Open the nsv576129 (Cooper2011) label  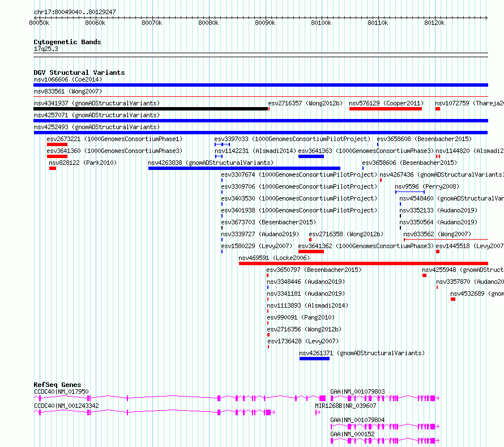tap(386, 103)
